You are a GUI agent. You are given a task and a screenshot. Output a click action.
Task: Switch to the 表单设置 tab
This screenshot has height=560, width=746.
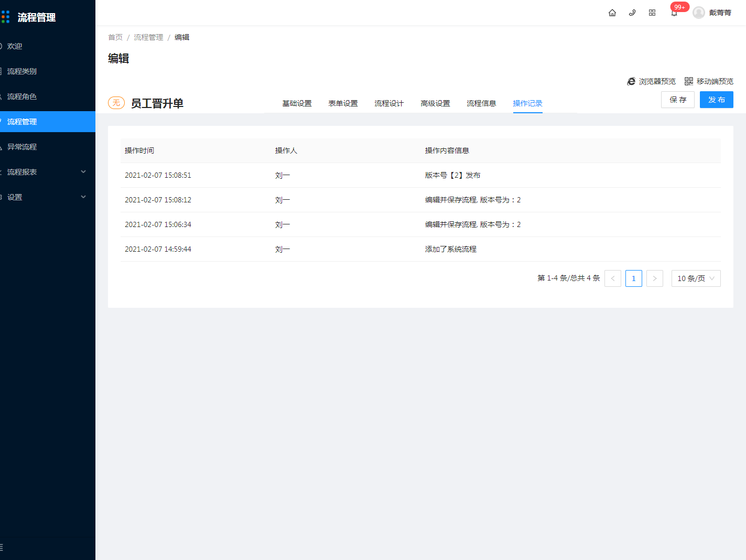[x=343, y=103]
